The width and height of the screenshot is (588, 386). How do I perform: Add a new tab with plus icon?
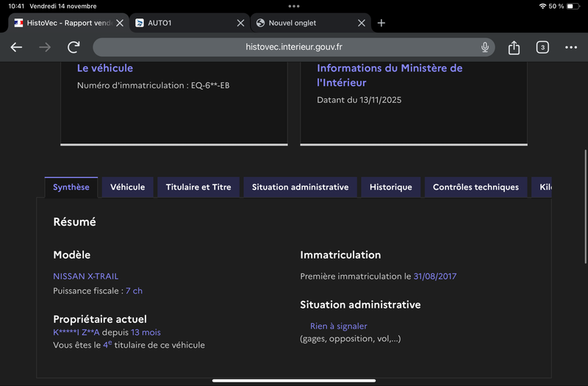(381, 23)
